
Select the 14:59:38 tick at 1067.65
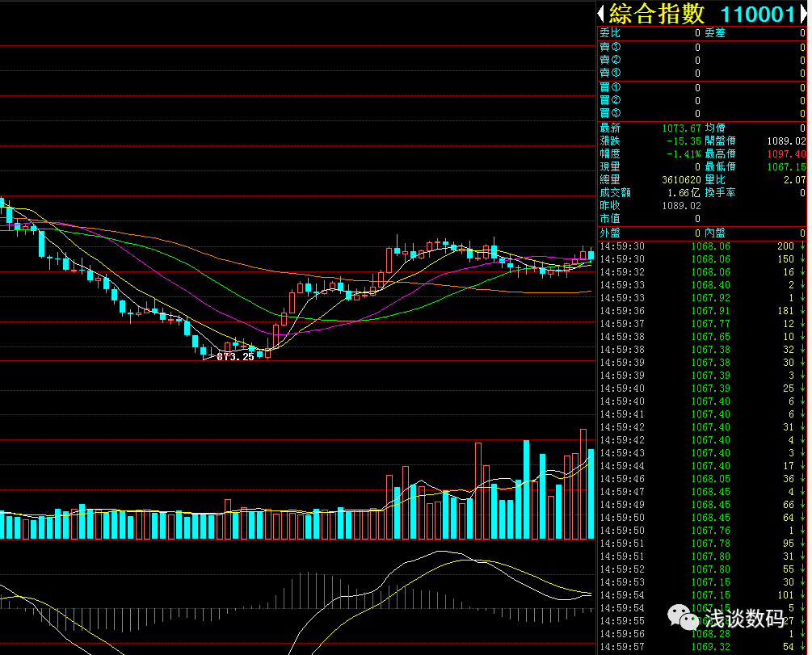pyautogui.click(x=702, y=337)
